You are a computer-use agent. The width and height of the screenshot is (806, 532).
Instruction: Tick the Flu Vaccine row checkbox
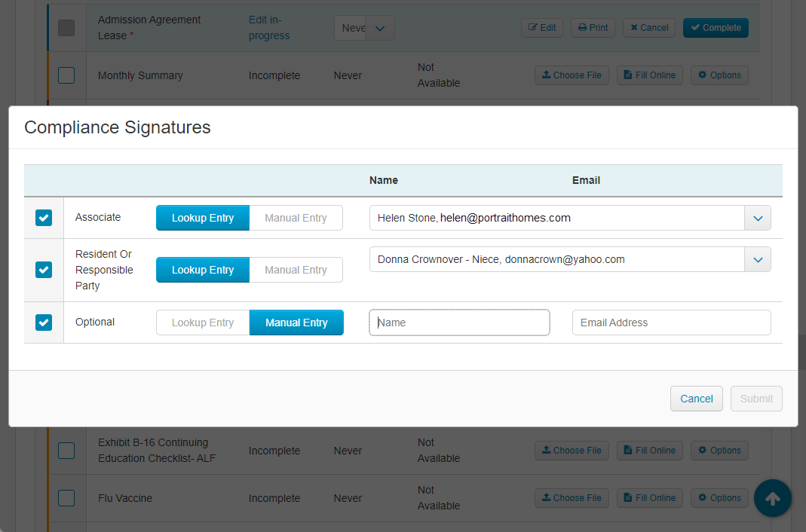(x=66, y=498)
